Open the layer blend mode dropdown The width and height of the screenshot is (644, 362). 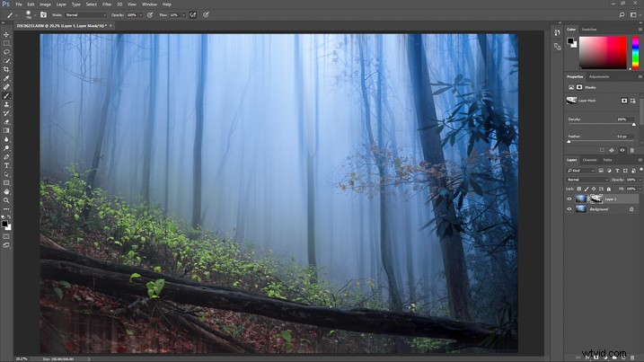click(x=587, y=180)
